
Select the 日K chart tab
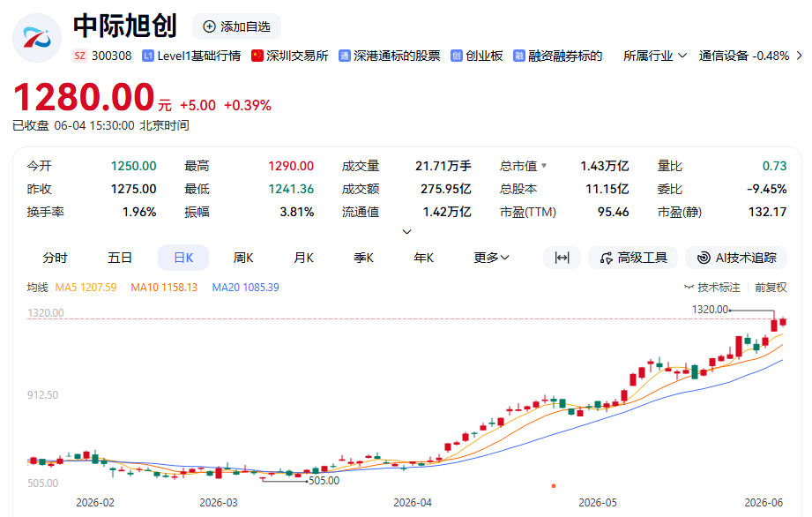point(183,258)
